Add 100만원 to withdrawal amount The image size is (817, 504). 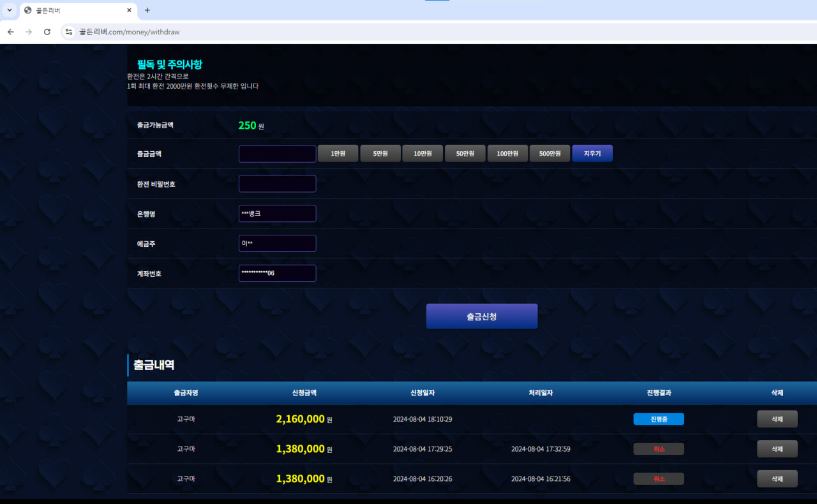[x=507, y=154]
